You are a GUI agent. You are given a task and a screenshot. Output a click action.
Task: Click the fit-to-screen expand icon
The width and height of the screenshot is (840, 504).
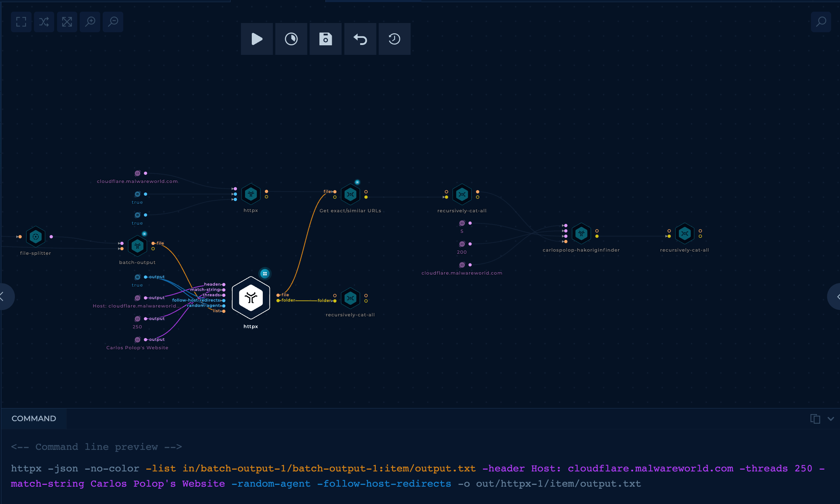click(67, 22)
